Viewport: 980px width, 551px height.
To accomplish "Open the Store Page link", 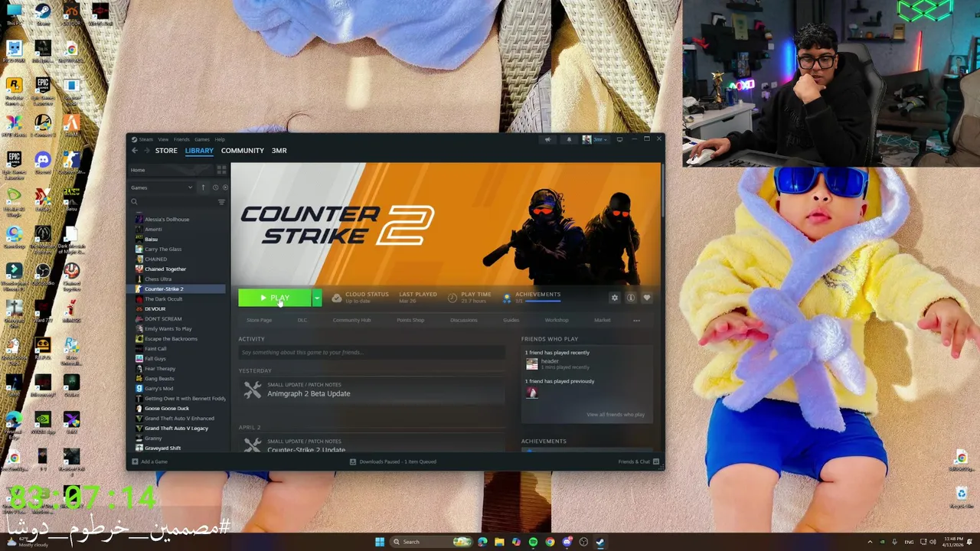I will [x=260, y=320].
